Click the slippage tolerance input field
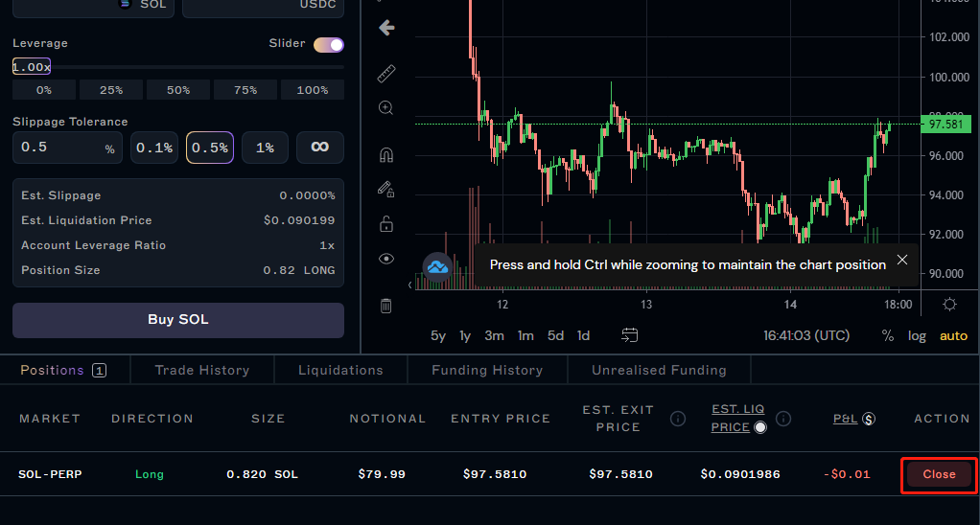 point(67,148)
